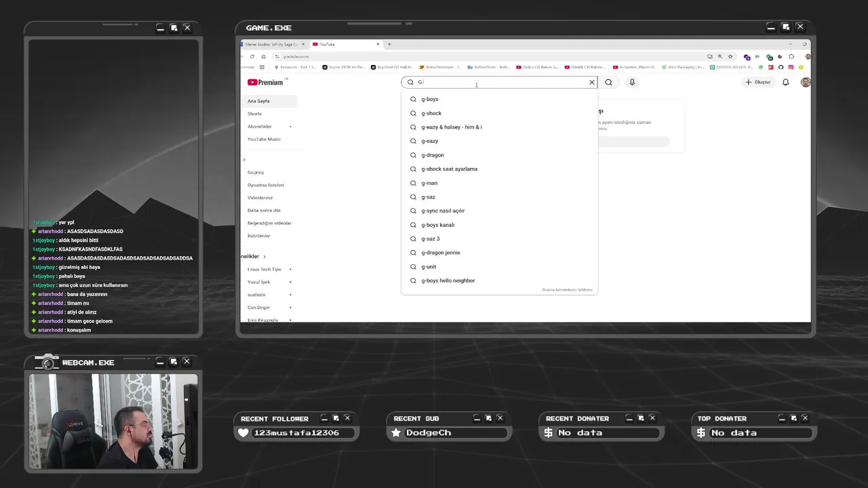Screen dimensions: 868x488
Task: Open Ana Sayfa in the sidebar
Action: click(x=271, y=101)
